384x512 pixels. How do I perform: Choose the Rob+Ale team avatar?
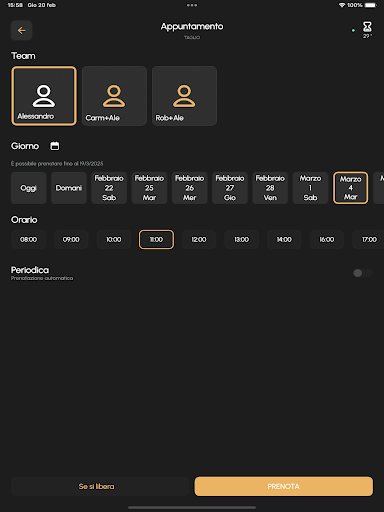coord(184,96)
